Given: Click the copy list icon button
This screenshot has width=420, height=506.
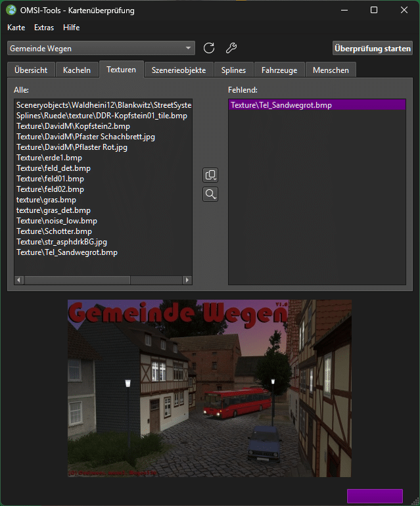Looking at the screenshot, I should [x=210, y=175].
